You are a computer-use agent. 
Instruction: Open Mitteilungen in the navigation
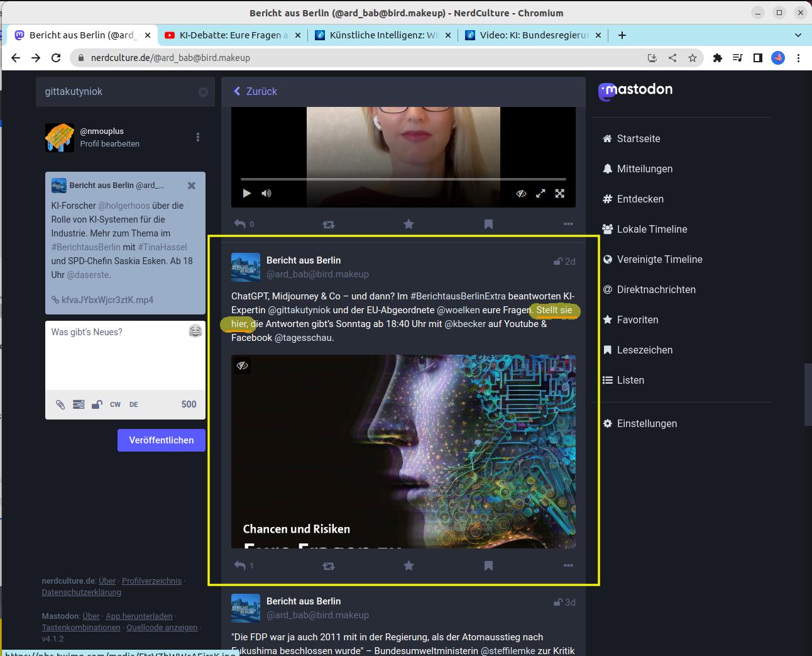point(638,169)
